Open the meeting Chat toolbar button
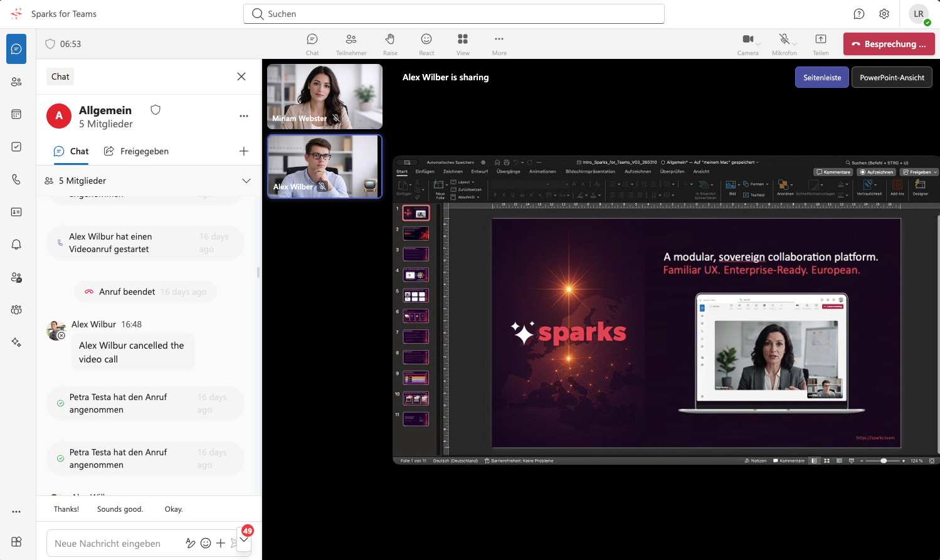 tap(312, 44)
